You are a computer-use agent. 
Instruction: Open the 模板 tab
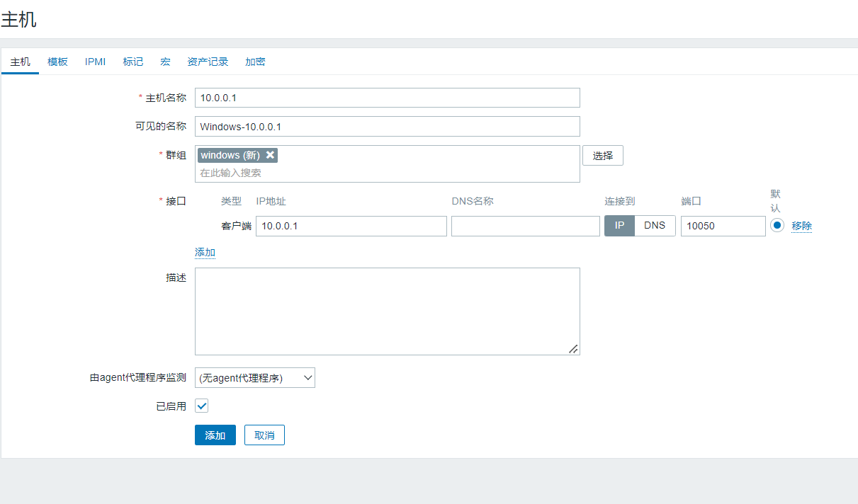(57, 62)
